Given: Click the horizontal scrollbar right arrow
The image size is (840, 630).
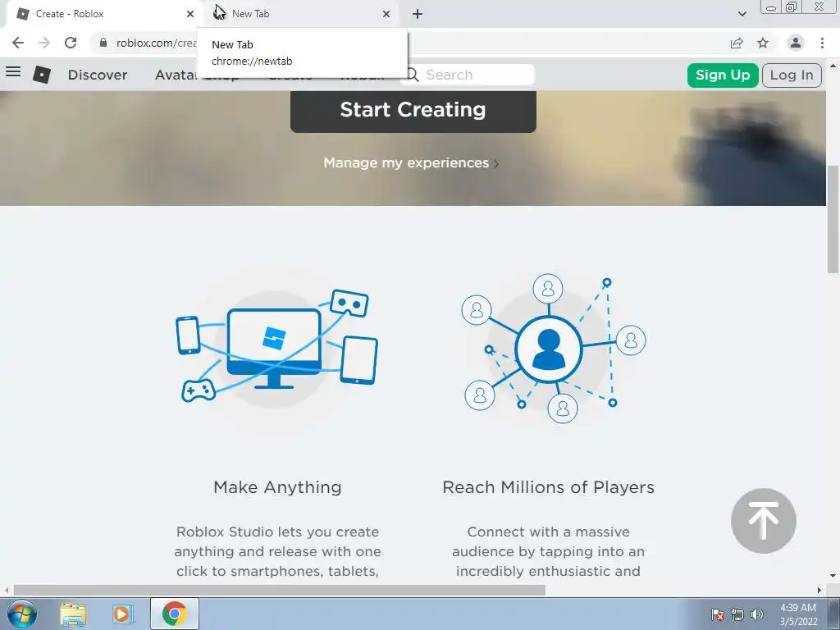Looking at the screenshot, I should pos(819,590).
